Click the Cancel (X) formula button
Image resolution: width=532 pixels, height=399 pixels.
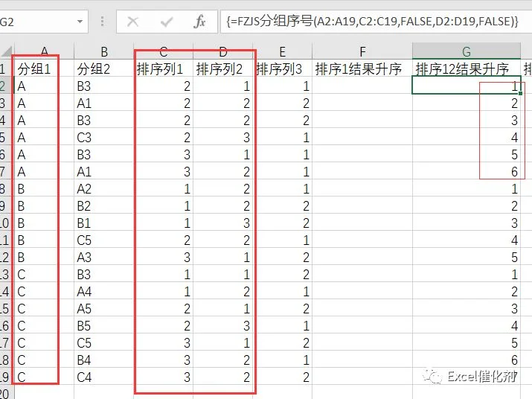(132, 22)
